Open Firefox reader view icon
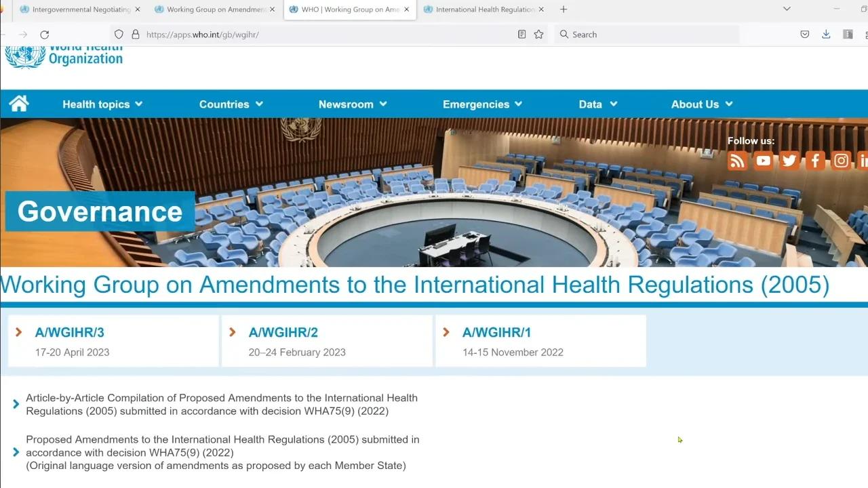 pos(521,34)
